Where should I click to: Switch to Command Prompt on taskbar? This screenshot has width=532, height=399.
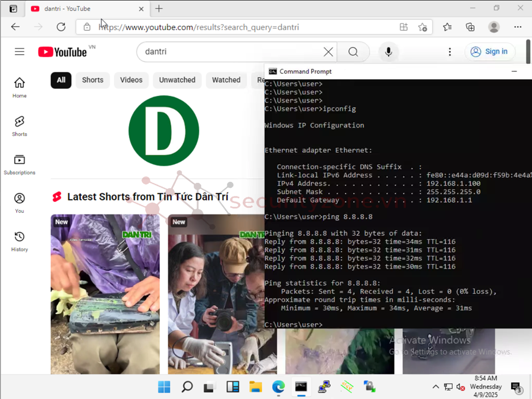pyautogui.click(x=301, y=386)
